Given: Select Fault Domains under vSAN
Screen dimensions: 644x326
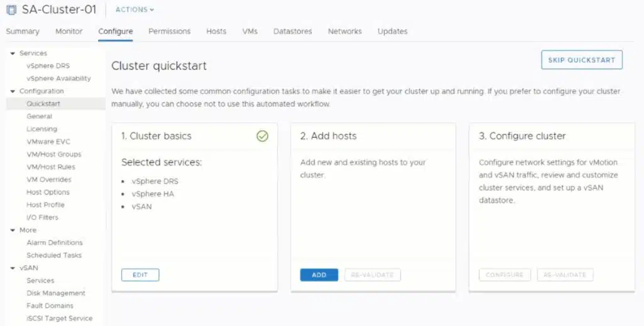Looking at the screenshot, I should point(50,306).
